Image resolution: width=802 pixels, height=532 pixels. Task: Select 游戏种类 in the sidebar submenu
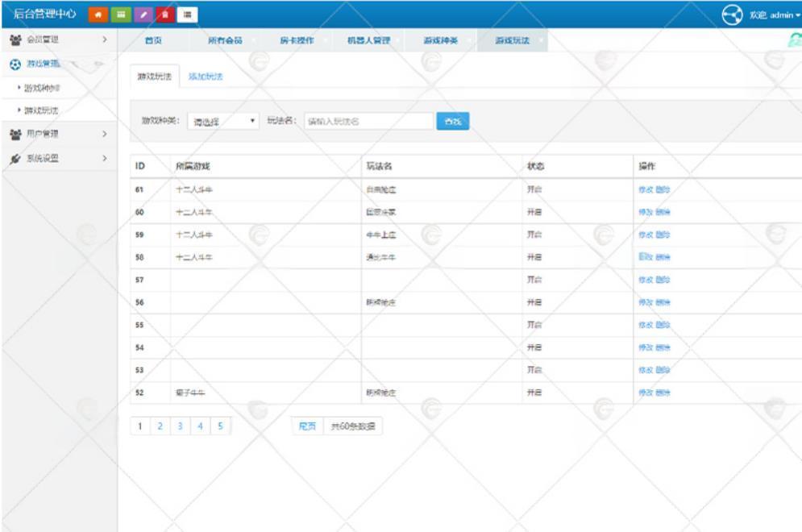[x=42, y=86]
